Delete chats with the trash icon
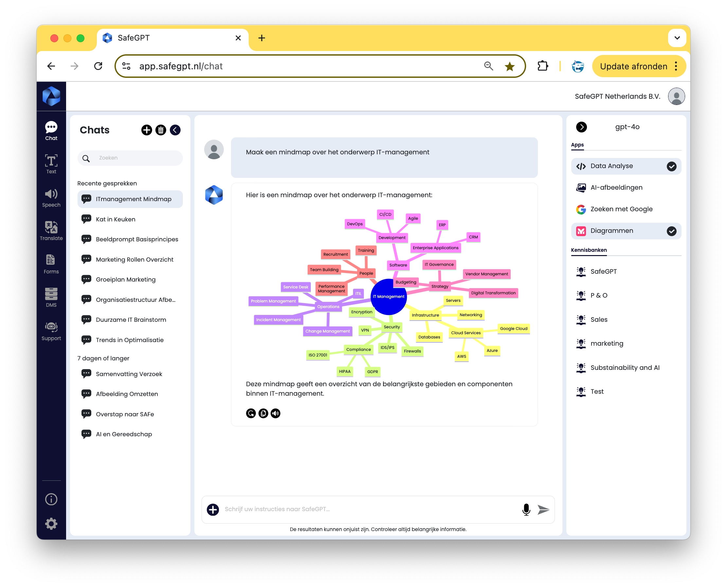 click(x=161, y=130)
